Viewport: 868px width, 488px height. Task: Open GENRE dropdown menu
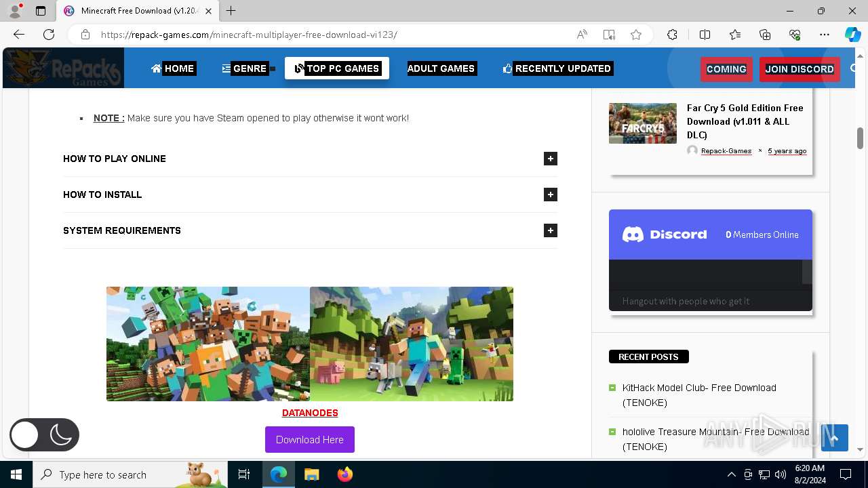(247, 68)
